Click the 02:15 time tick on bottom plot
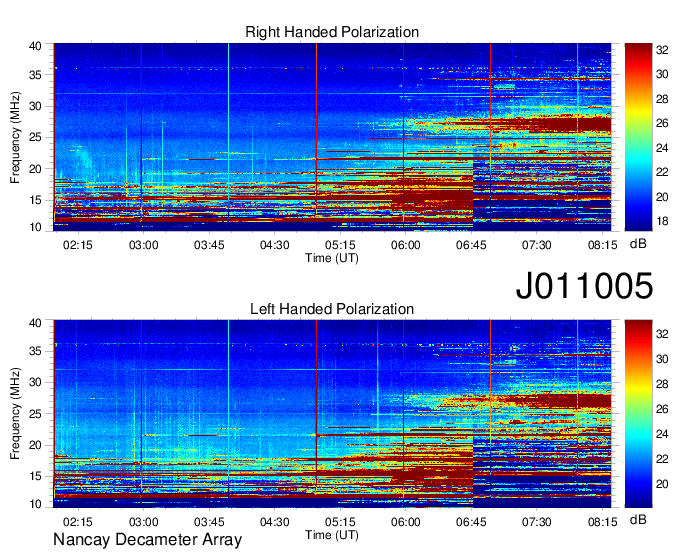The width and height of the screenshot is (680, 552). pyautogui.click(x=78, y=522)
